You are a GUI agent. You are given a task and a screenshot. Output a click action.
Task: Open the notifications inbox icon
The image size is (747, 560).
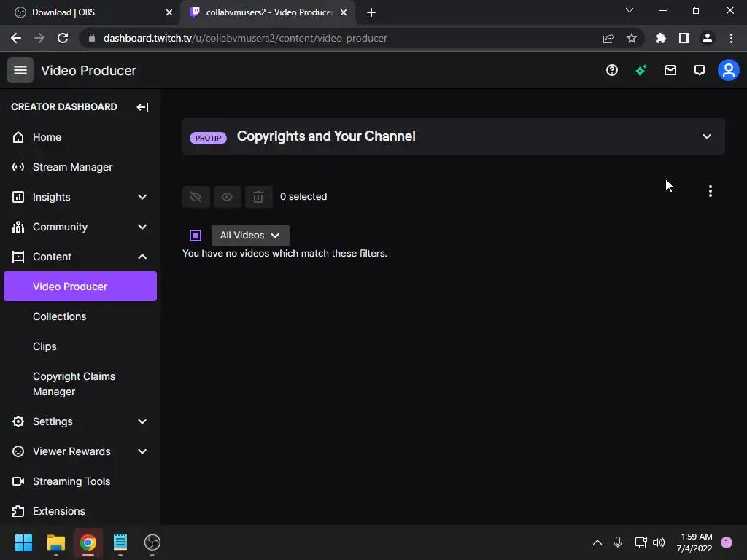pos(670,71)
